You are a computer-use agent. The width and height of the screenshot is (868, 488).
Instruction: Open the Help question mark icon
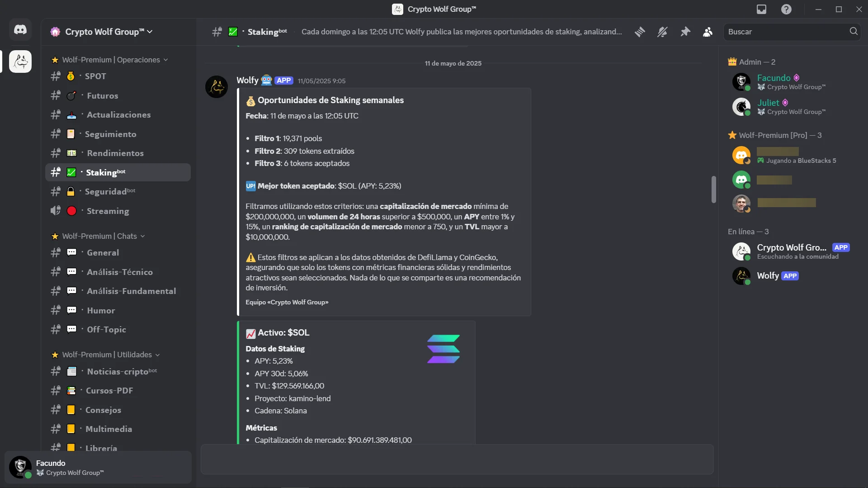786,9
